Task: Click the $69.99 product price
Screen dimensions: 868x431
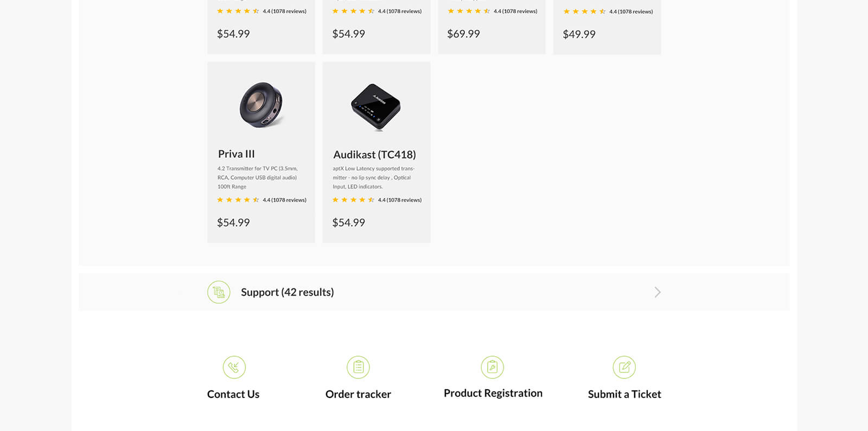Action: pos(463,34)
